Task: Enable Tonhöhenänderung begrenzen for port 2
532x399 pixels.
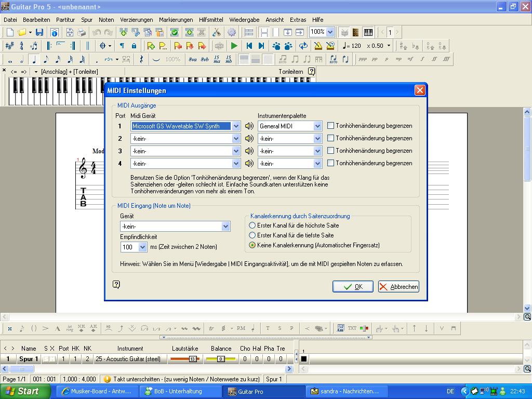Action: tap(330, 138)
